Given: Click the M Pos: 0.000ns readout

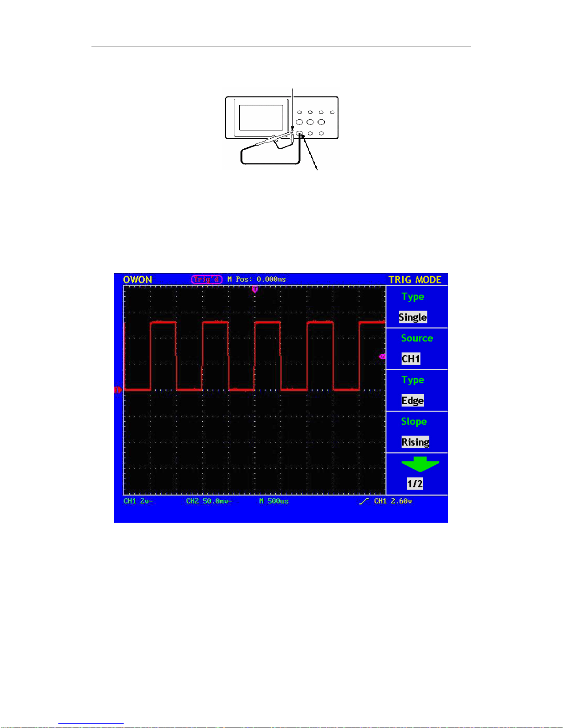Looking at the screenshot, I should coord(256,279).
